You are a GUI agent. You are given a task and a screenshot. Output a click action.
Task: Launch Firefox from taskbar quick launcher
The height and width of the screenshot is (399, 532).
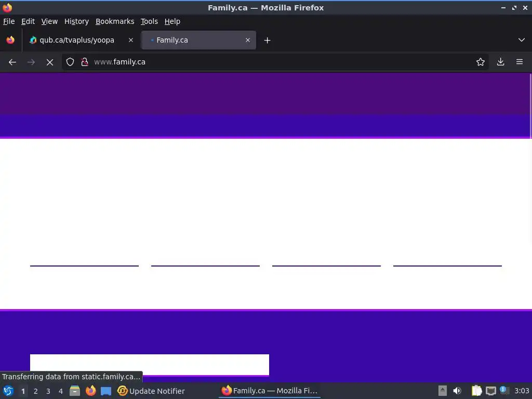(x=90, y=391)
